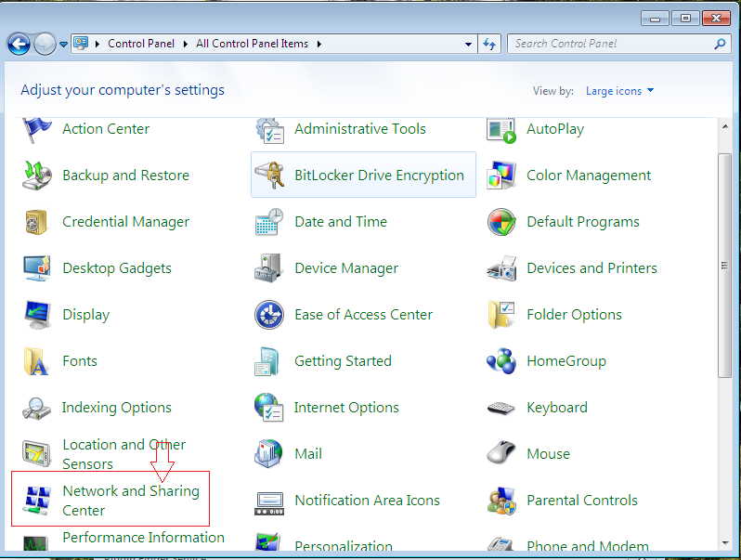The width and height of the screenshot is (741, 560).
Task: Click the Fonts folder icon
Action: pos(36,361)
